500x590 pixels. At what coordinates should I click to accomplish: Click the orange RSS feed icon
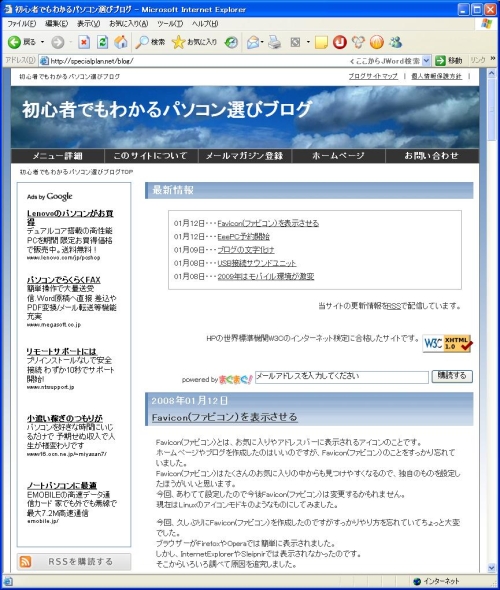pos(25,562)
